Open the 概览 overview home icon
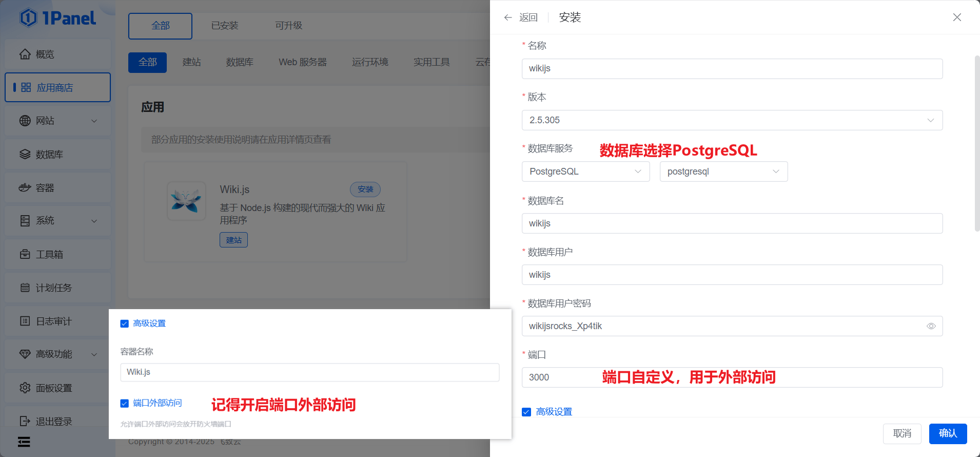The height and width of the screenshot is (457, 980). point(25,54)
